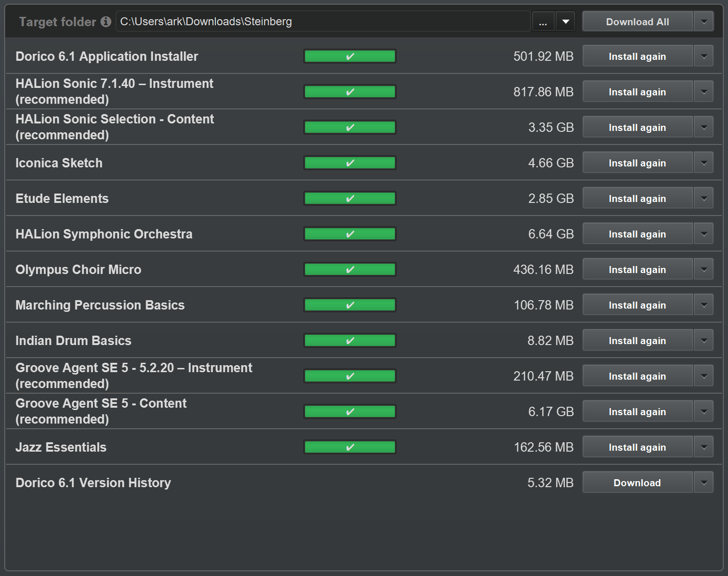Open the browse folder ellipsis button
The height and width of the screenshot is (576, 728).
(x=543, y=22)
